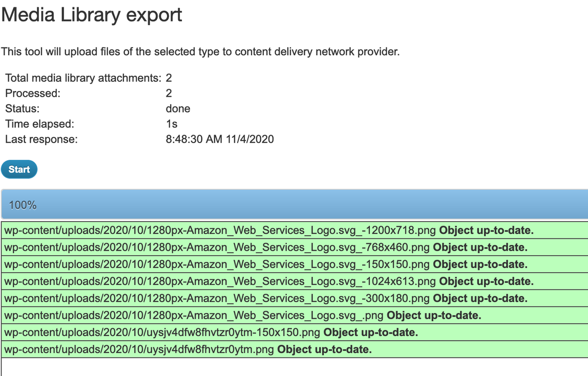This screenshot has width=588, height=376.
Task: Click the 100% progress bar
Action: (x=294, y=205)
